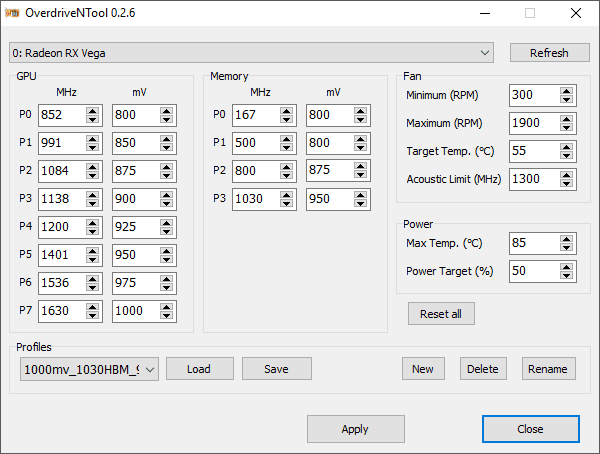Load the selected profile

199,369
